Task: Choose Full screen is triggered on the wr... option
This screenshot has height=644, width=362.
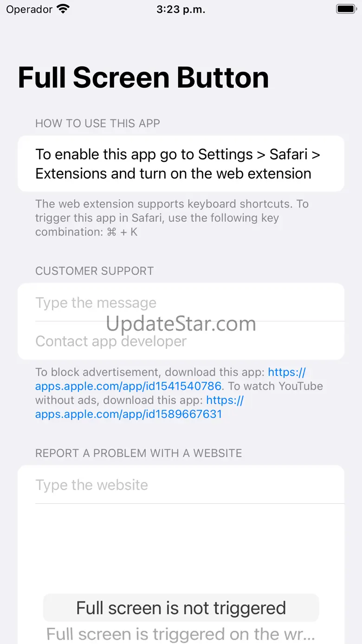Action: [181, 634]
